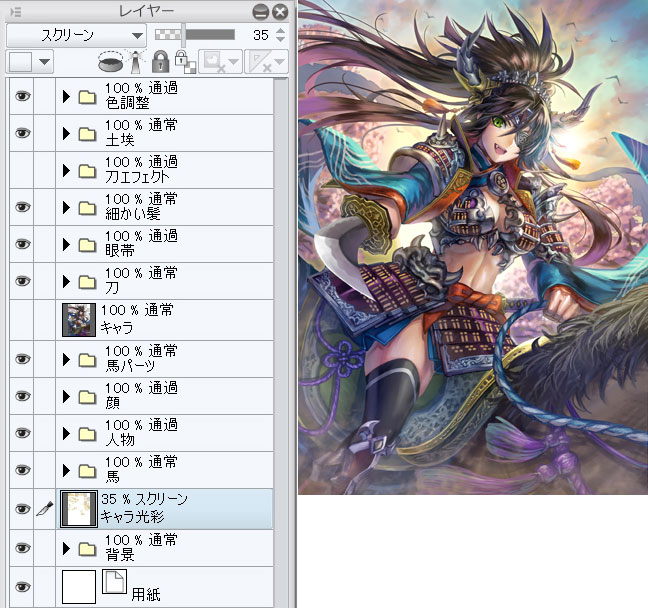Decrease opacity with the down stepper arrow
The height and width of the screenshot is (608, 648).
point(280,39)
